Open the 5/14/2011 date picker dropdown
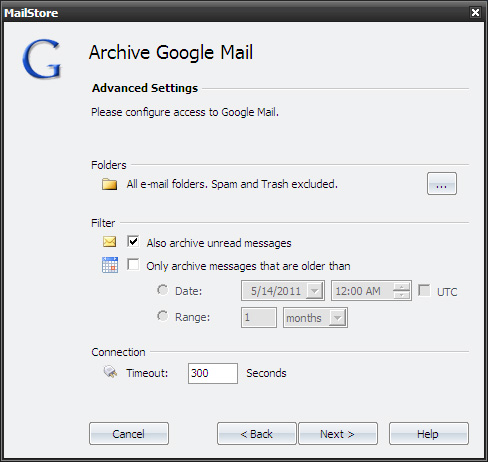Screen dimensions: 488x462 tap(314, 291)
